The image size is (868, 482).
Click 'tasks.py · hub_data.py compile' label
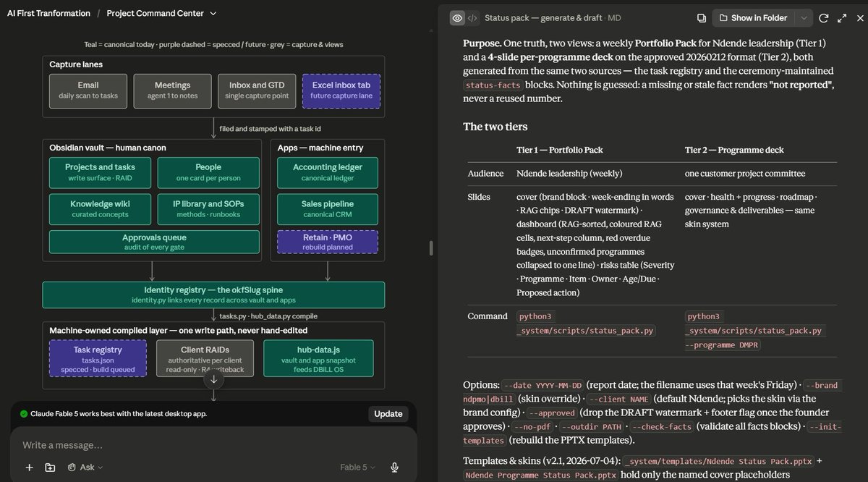click(268, 316)
